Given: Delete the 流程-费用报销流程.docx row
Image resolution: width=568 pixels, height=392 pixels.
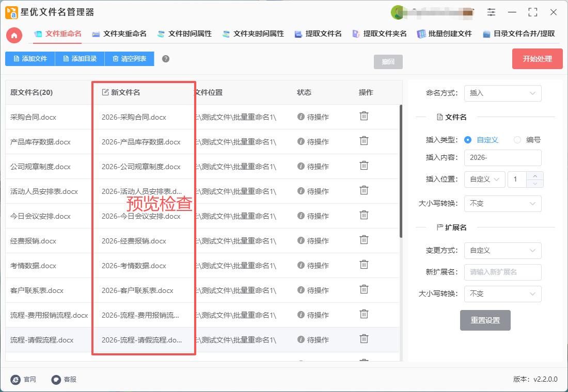Looking at the screenshot, I should point(364,314).
